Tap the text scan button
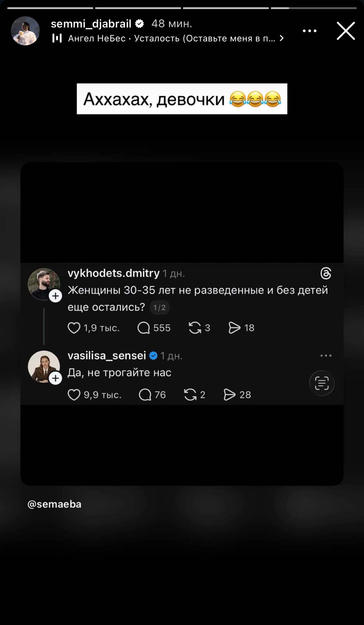The height and width of the screenshot is (625, 364). click(322, 383)
